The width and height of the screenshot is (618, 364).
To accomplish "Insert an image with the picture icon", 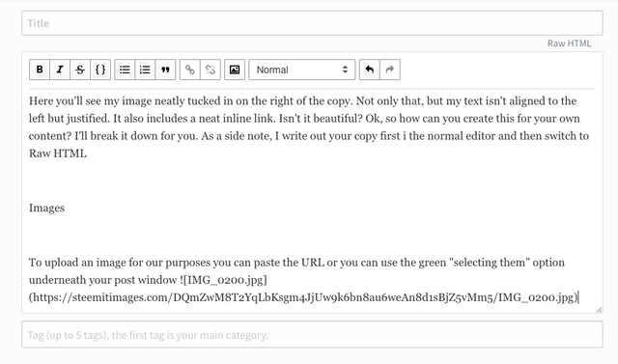I will click(x=235, y=70).
